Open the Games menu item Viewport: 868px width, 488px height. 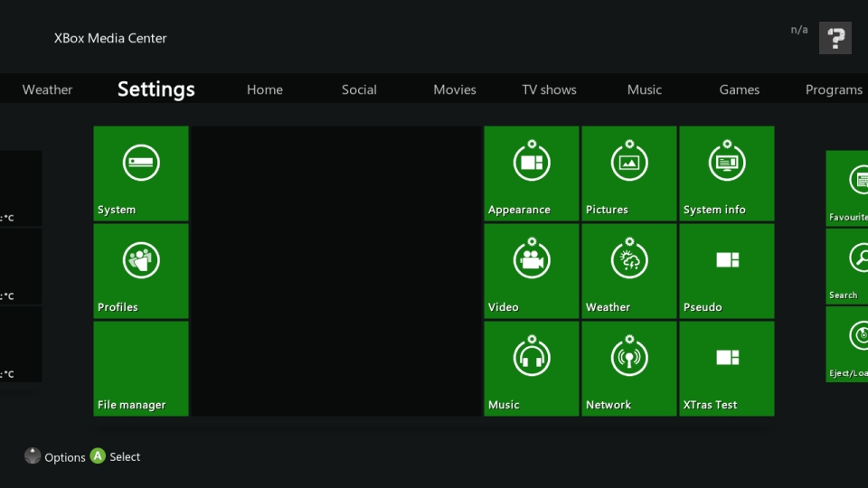tap(739, 89)
